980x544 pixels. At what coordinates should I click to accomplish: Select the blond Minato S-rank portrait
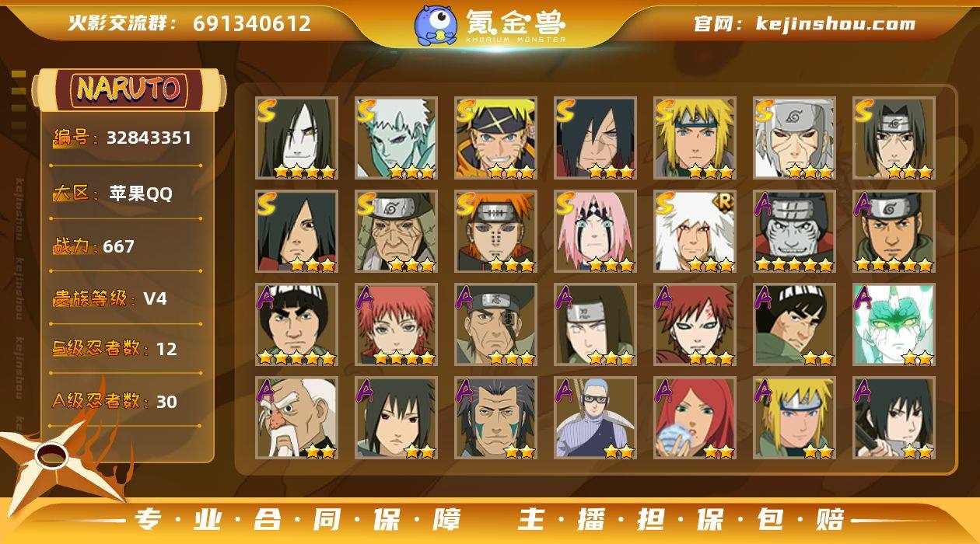(695, 138)
